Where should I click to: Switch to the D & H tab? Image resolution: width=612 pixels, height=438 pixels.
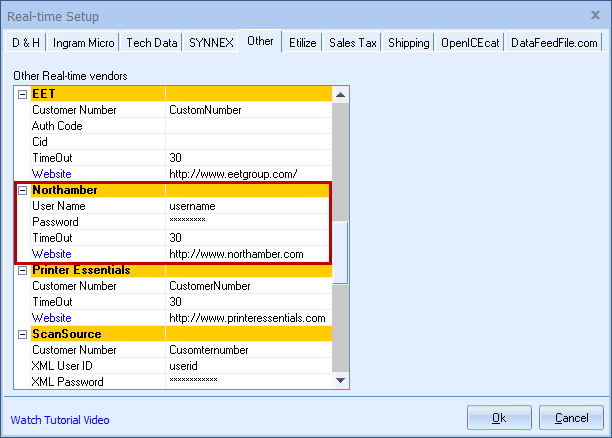point(26,43)
